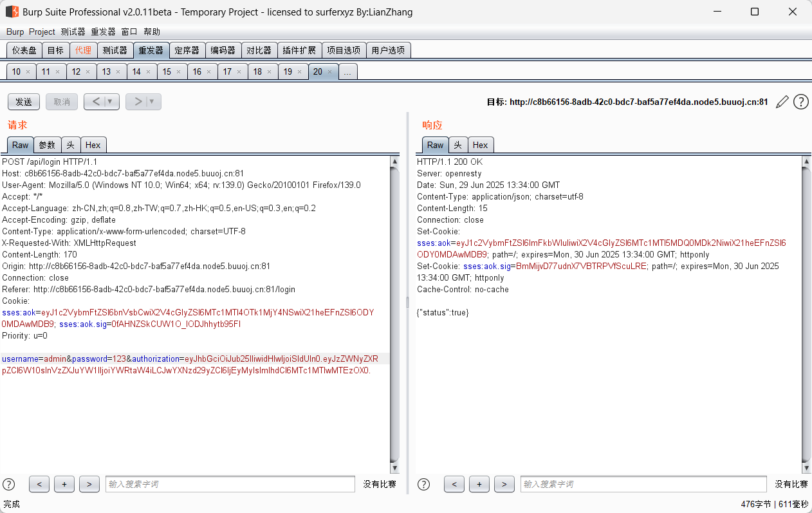Click the POST /api/login request line
812x513 pixels.
click(x=50, y=162)
